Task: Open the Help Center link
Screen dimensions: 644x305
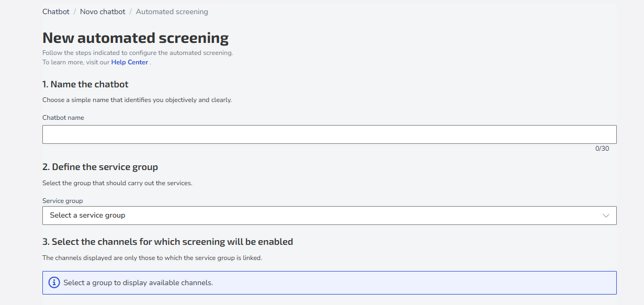Action: tap(130, 62)
